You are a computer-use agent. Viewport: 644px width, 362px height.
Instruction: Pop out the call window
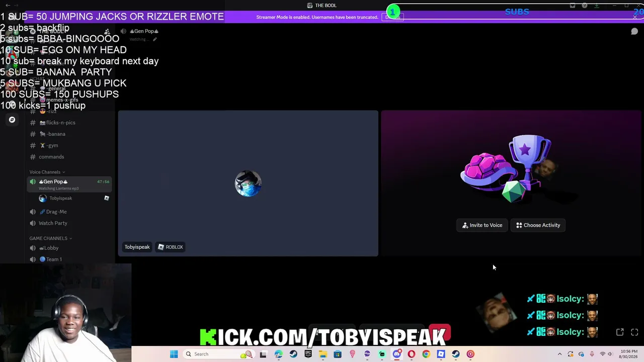pos(620,332)
